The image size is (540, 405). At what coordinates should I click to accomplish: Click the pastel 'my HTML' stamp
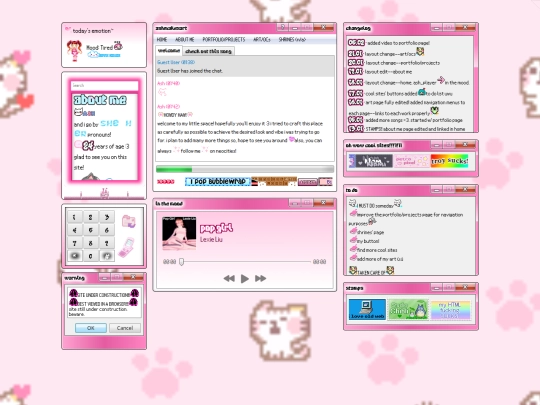450,310
